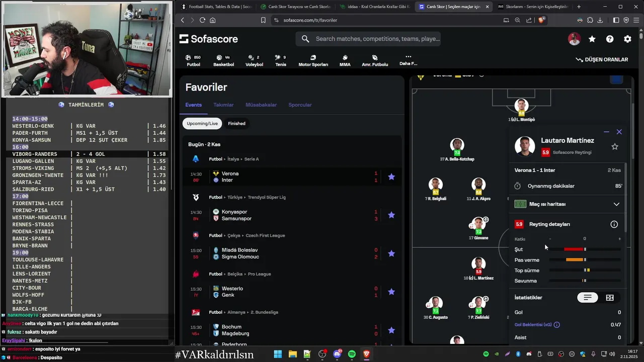The width and height of the screenshot is (644, 362).
Task: Open the Amr. Futbolu category
Action: point(375,61)
